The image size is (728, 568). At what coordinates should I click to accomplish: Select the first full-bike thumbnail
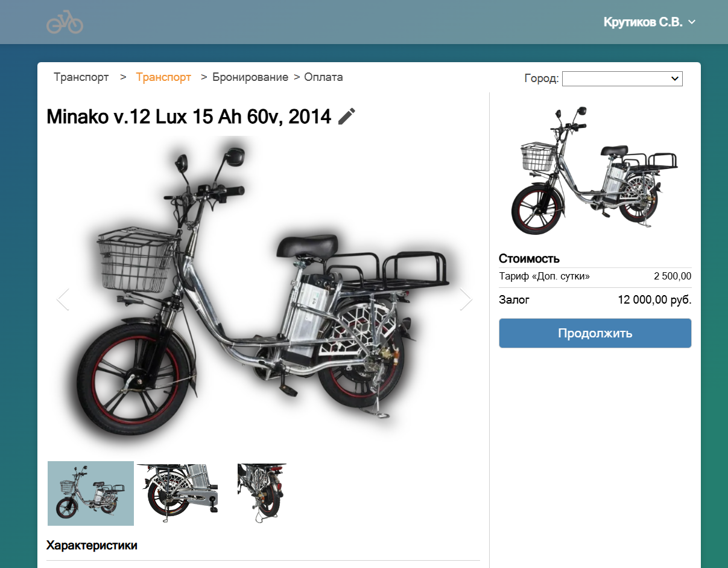[x=90, y=493]
